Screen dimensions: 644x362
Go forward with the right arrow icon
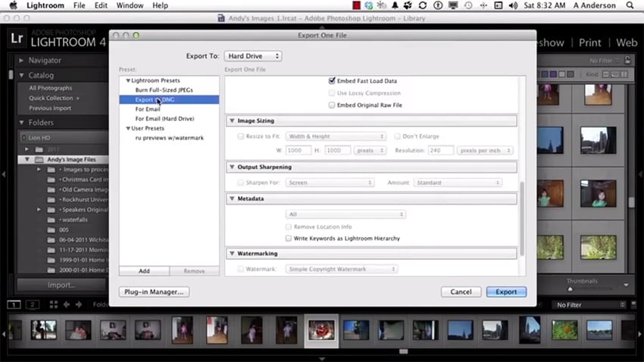click(79, 304)
